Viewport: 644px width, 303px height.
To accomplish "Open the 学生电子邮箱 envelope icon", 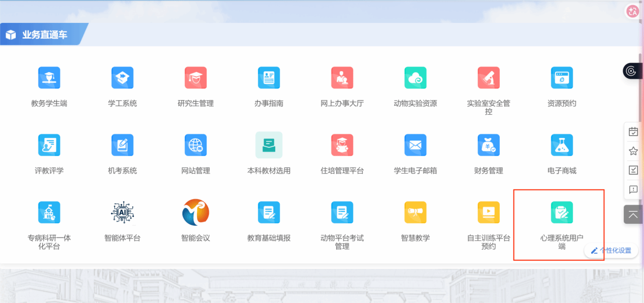I will click(x=415, y=146).
